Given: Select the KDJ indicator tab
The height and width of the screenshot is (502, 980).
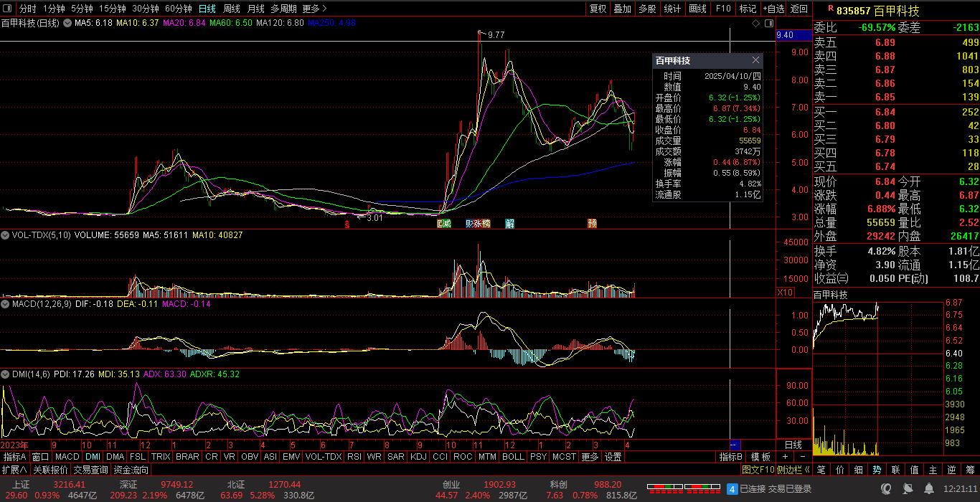Looking at the screenshot, I should [418, 457].
